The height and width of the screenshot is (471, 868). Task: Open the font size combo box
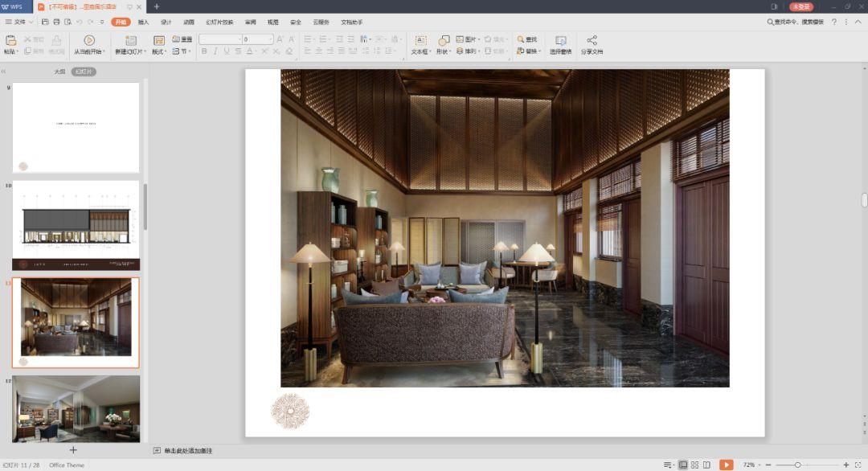pos(258,39)
